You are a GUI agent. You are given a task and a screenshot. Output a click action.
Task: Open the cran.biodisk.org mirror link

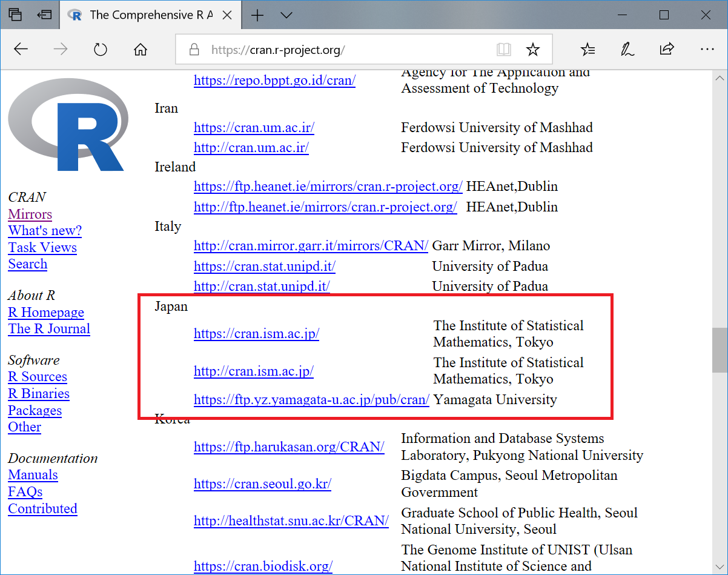coord(263,567)
